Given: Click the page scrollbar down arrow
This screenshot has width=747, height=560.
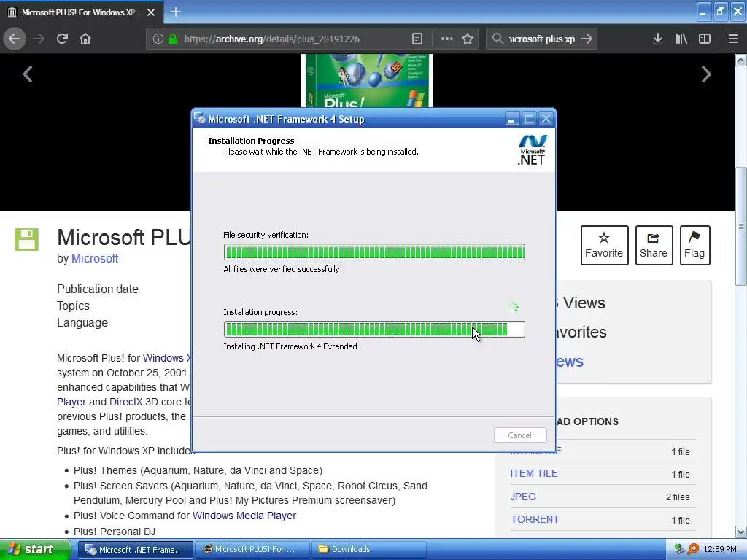Looking at the screenshot, I should (740, 532).
